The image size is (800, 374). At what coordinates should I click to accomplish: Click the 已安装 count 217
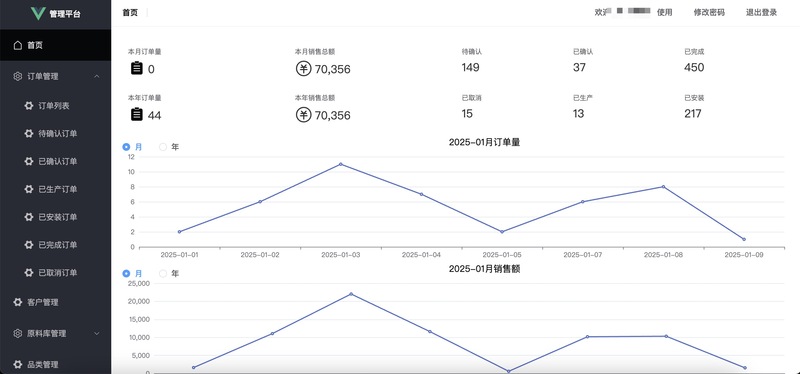point(693,113)
